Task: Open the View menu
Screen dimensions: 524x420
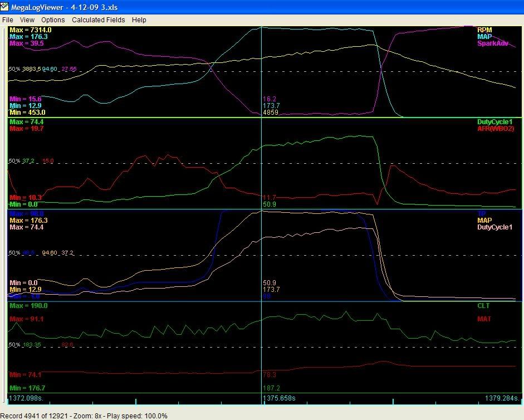Action: (27, 20)
